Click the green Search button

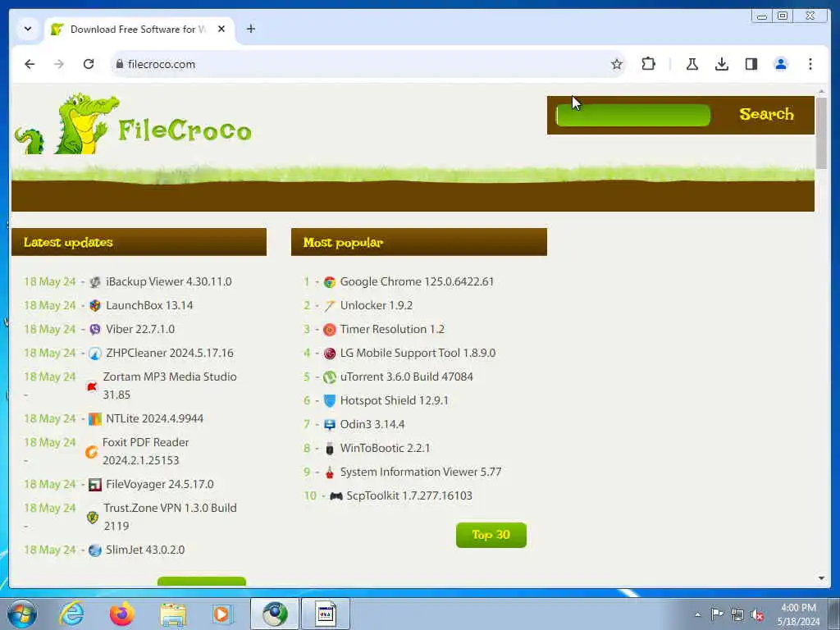tap(766, 114)
